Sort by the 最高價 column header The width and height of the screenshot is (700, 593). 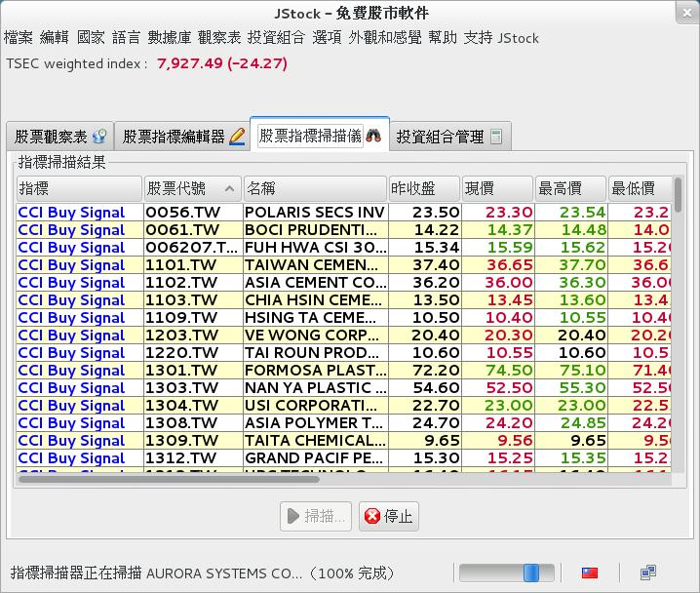point(571,188)
